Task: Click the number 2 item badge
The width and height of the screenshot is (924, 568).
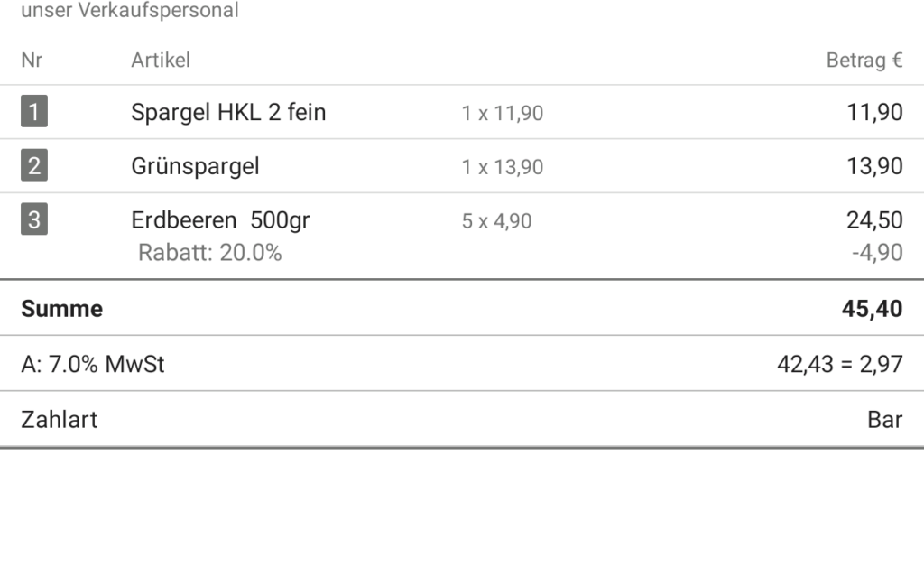Action: pos(33,166)
